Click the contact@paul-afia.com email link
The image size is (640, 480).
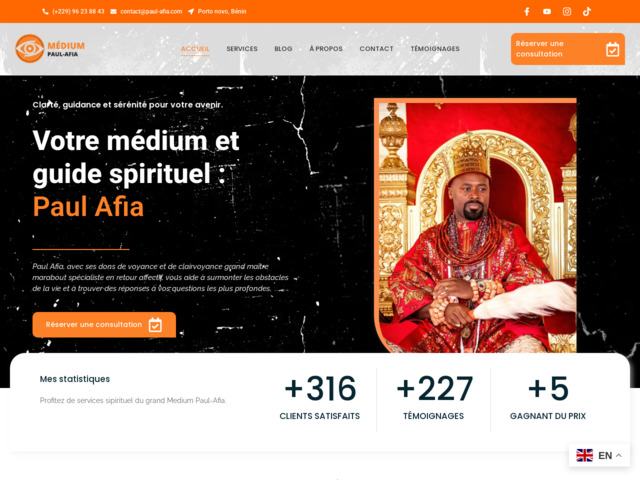[x=151, y=11]
